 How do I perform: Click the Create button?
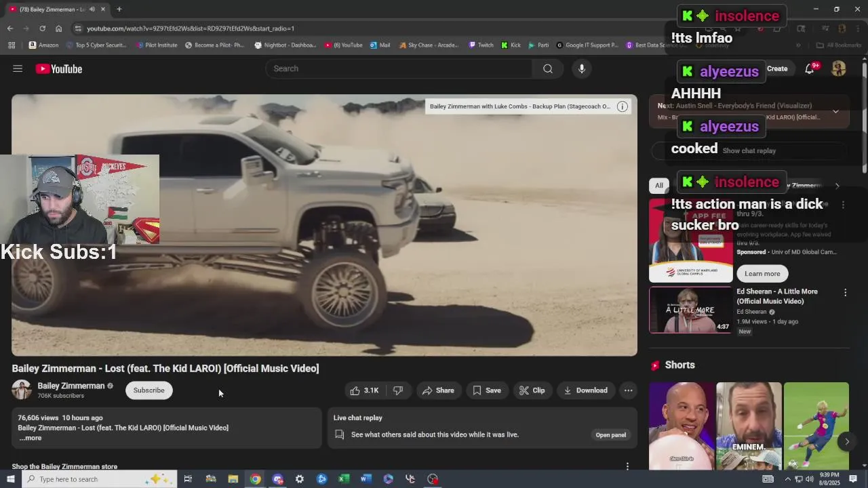pos(777,68)
